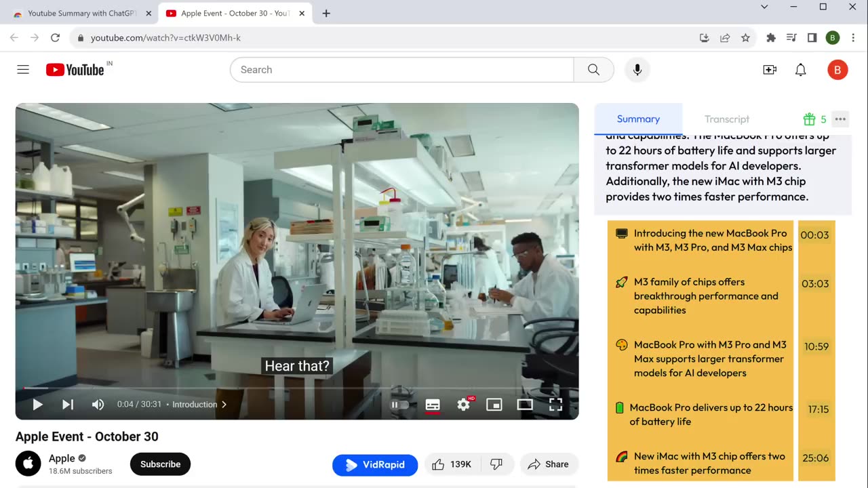
Task: View site information lock icon
Action: pos(81,38)
